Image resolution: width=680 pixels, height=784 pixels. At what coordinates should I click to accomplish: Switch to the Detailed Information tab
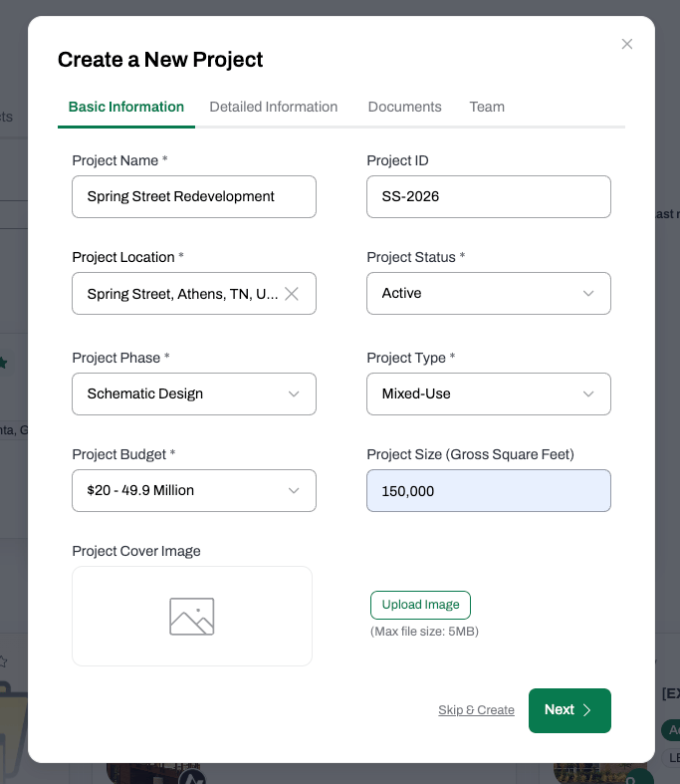tap(274, 107)
